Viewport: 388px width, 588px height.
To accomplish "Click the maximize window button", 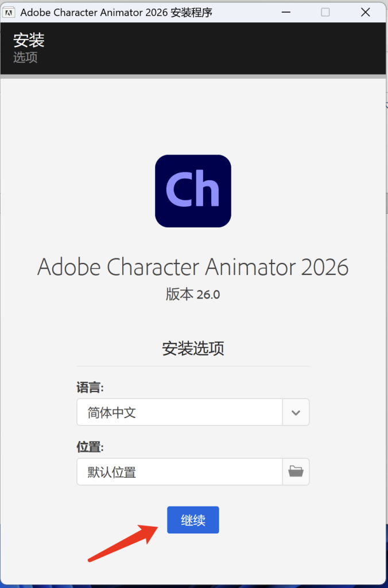I will tap(325, 12).
